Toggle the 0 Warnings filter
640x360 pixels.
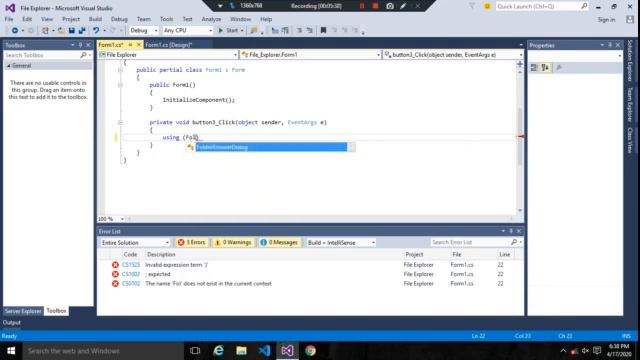point(233,242)
